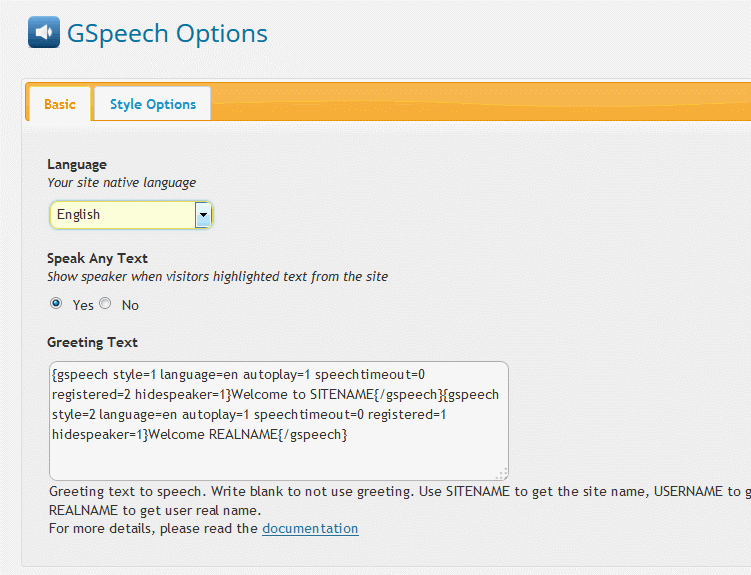Click the Speak Any Text label

(97, 259)
